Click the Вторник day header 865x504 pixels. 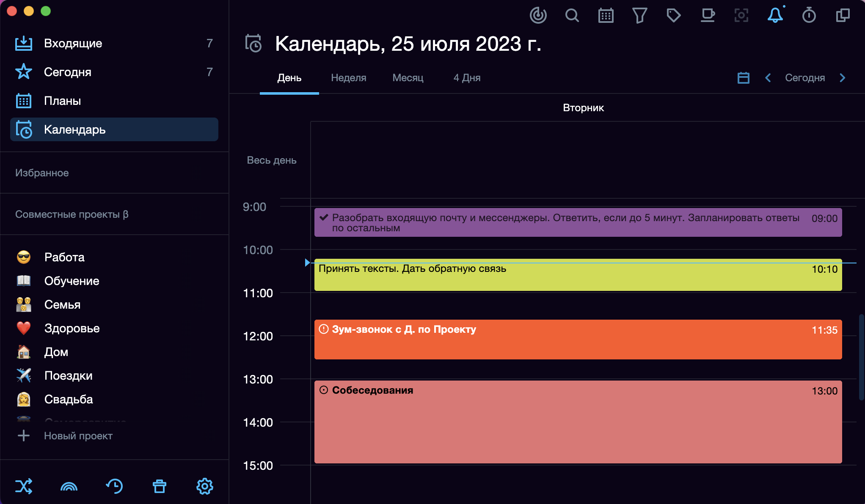(583, 108)
